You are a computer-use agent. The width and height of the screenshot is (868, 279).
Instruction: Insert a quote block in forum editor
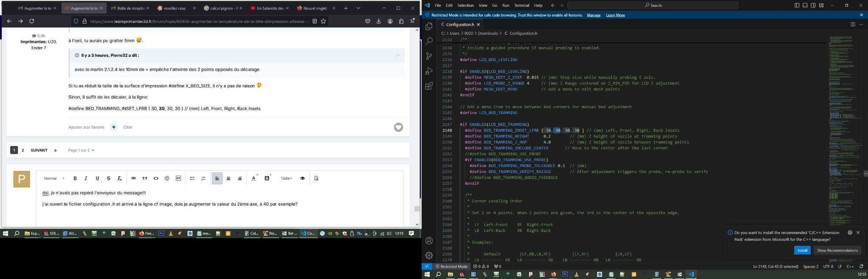145,179
